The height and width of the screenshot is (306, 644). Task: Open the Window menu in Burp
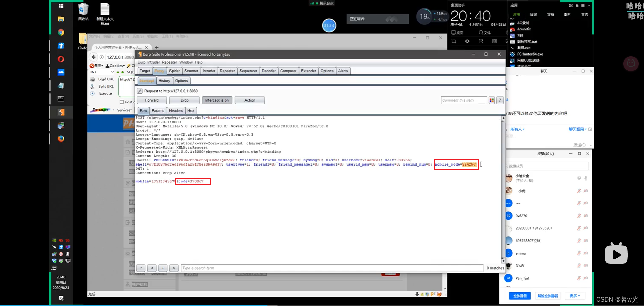[x=186, y=62]
